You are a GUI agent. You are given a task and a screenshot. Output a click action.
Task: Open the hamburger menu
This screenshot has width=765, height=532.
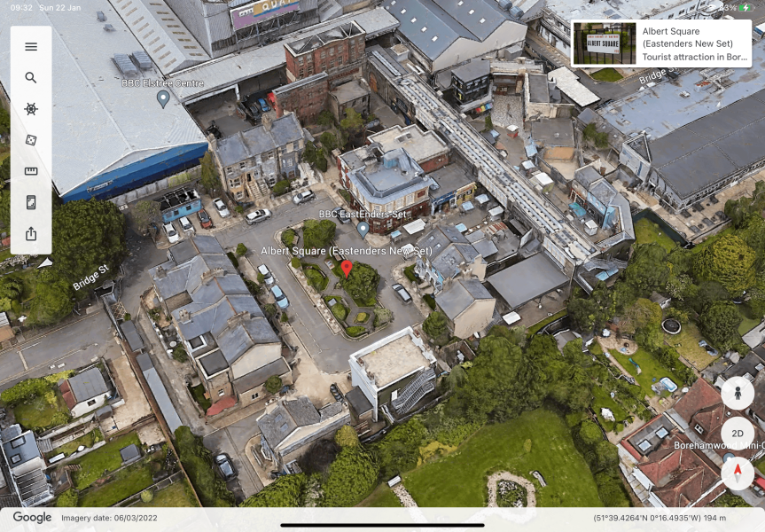coord(31,46)
